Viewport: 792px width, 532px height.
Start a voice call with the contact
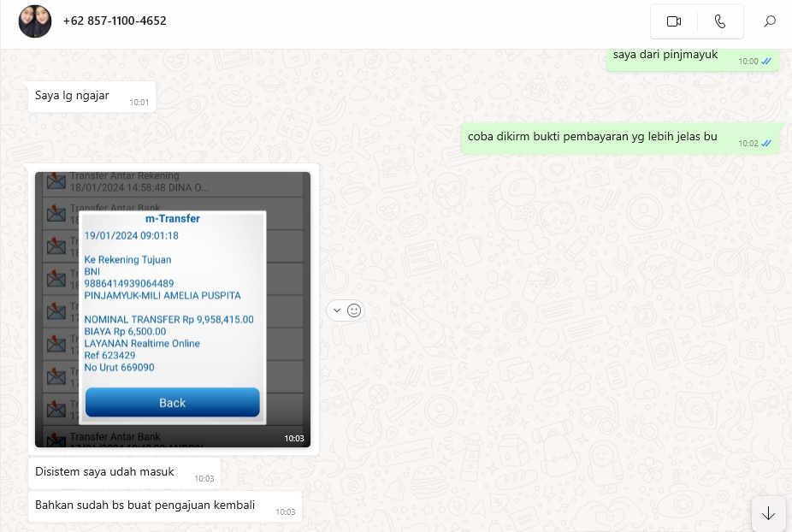(720, 21)
